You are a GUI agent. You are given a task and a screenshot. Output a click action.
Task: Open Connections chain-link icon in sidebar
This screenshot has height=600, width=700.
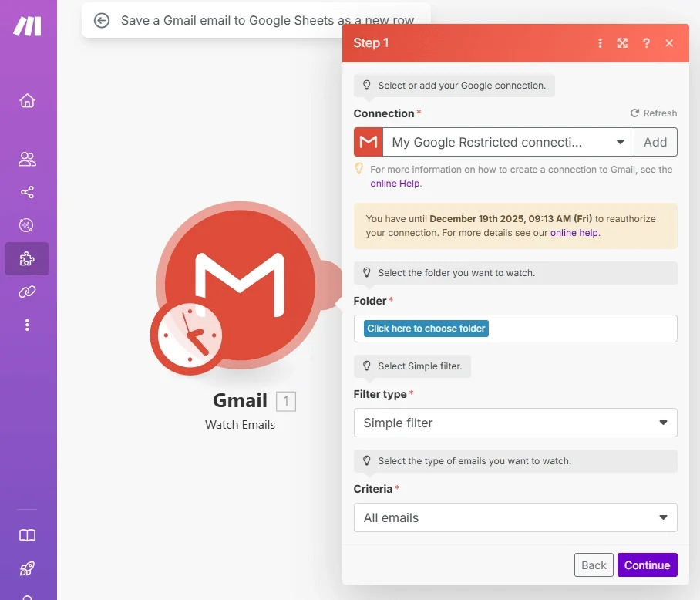click(27, 292)
